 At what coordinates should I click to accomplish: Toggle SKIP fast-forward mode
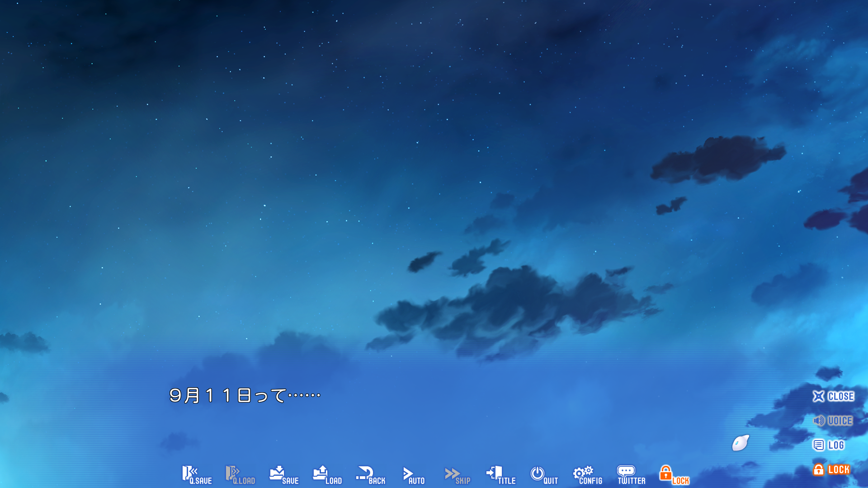pyautogui.click(x=457, y=475)
